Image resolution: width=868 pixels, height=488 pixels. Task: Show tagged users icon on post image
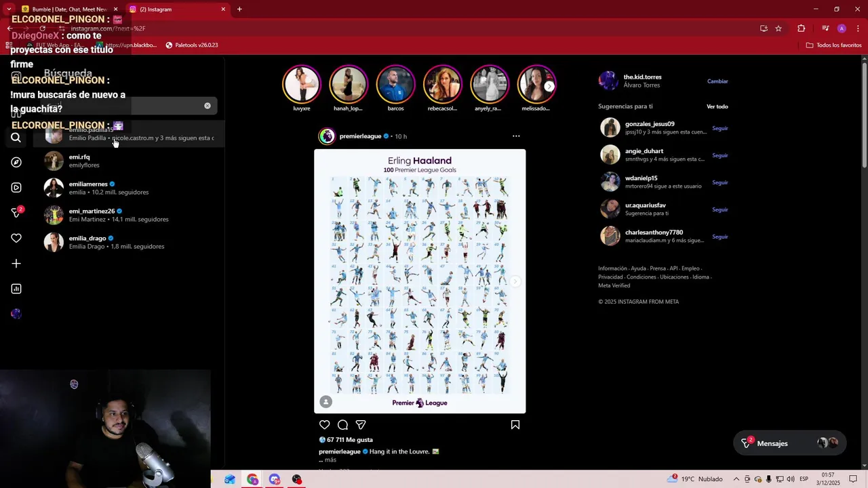coord(326,401)
